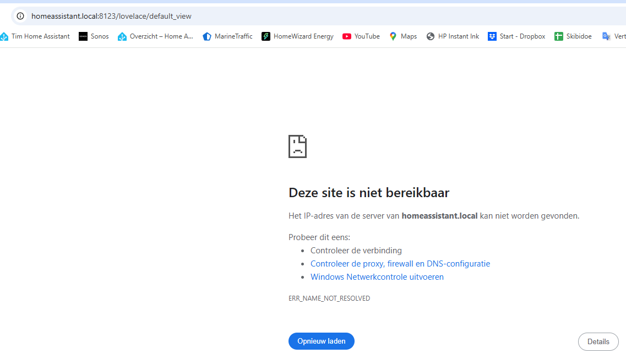Open Tim Home Assistant bookmark label
This screenshot has height=364, width=626.
(x=40, y=36)
